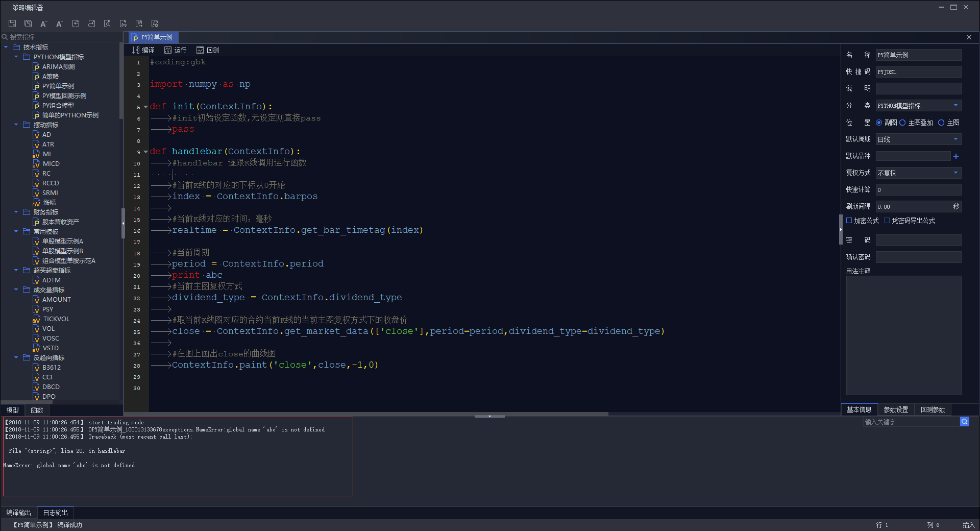Viewport: 980px width, 531px height.
Task: Select the 主图 position radio button
Action: point(941,123)
